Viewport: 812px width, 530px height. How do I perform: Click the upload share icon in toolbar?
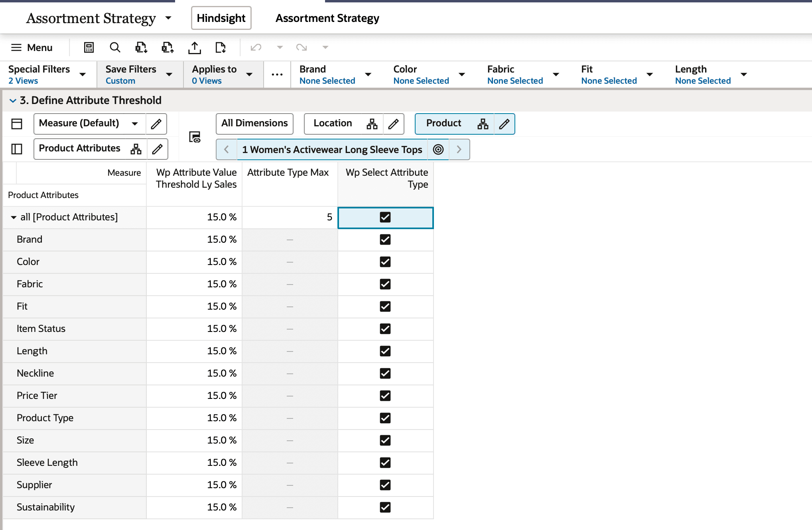[x=194, y=47]
